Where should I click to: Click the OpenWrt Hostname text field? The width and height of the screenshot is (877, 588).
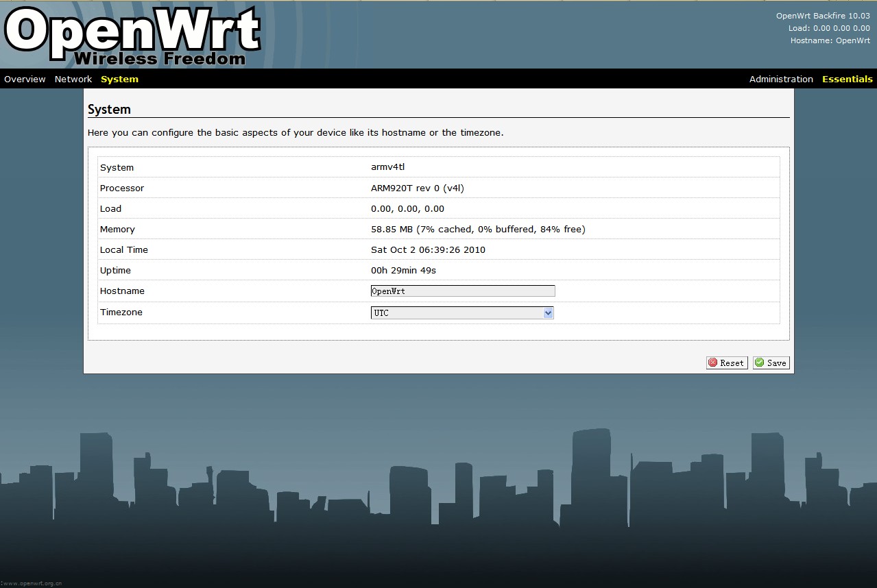click(x=462, y=291)
